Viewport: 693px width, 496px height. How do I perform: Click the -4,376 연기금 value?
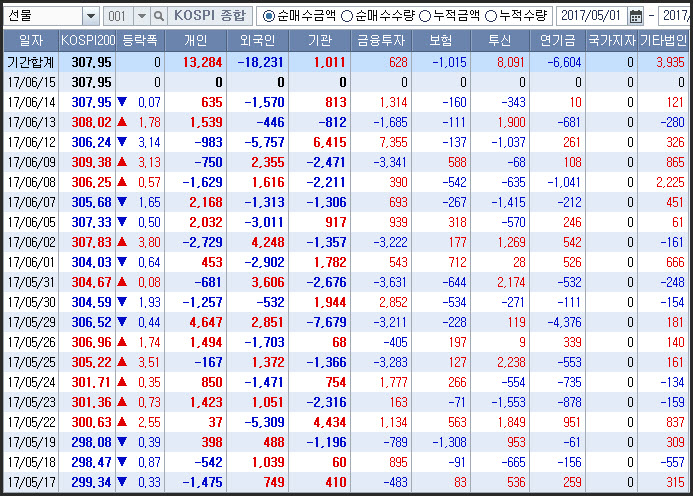[564, 322]
